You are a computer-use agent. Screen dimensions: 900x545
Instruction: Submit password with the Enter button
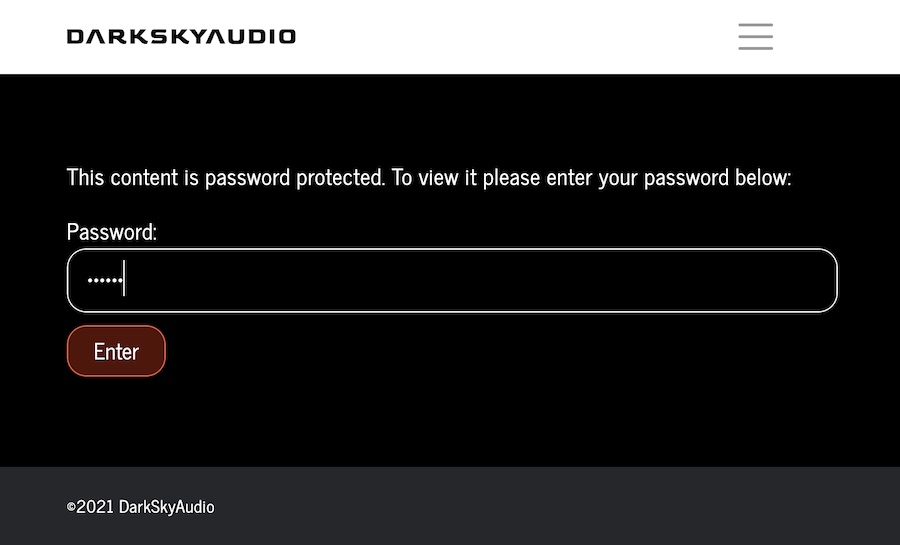(x=117, y=351)
